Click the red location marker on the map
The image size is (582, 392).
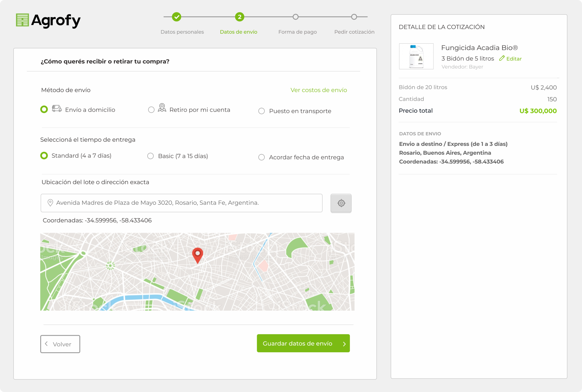197,255
